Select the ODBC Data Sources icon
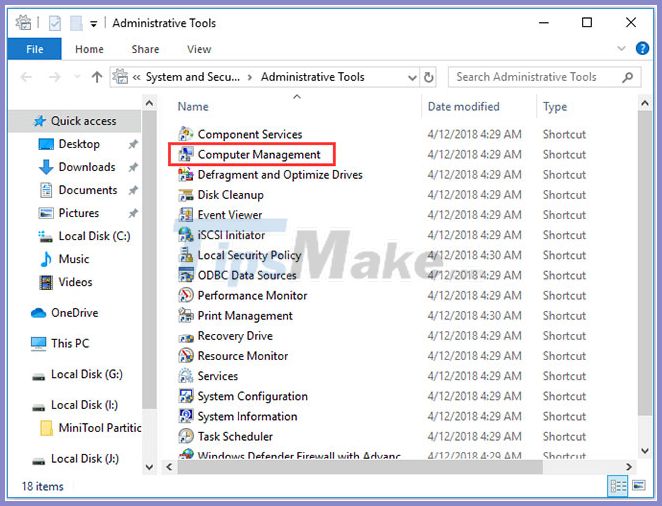Screen dimensions: 662x506 click(186, 275)
